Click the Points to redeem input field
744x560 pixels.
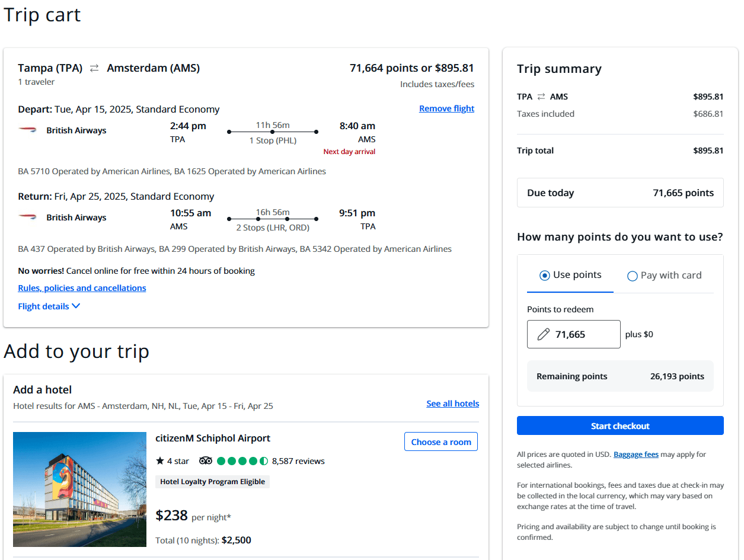[x=581, y=334]
